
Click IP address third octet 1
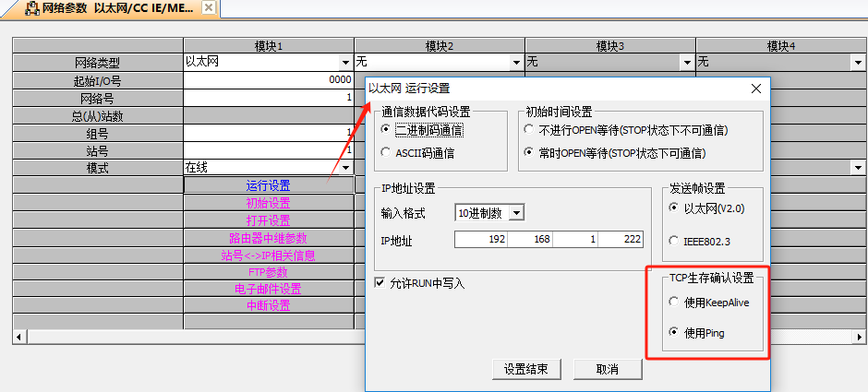point(575,240)
